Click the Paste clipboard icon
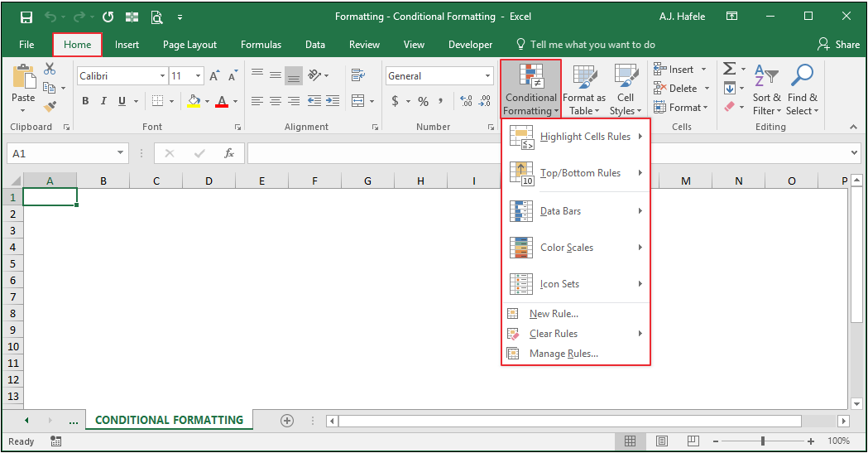The height and width of the screenshot is (453, 868). click(24, 76)
